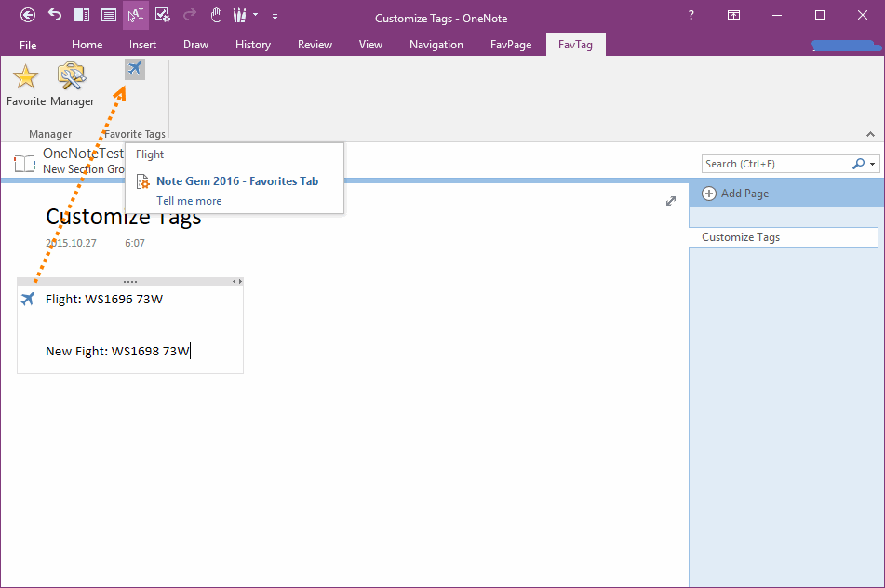
Task: Open the to-do tag settings icon
Action: [163, 15]
